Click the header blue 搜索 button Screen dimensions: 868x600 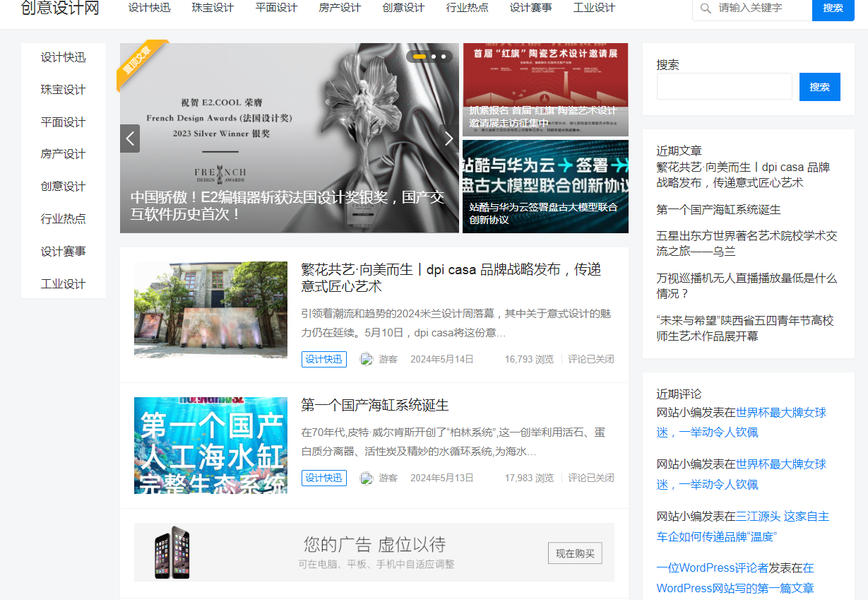tap(833, 8)
